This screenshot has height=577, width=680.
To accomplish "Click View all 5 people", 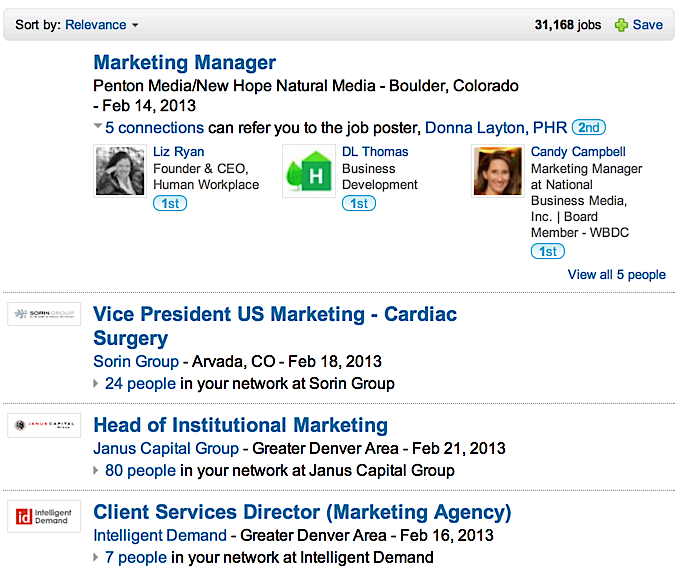I will tap(617, 275).
